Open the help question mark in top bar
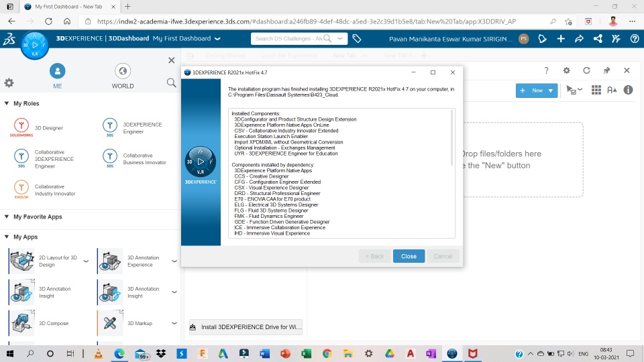 (635, 39)
